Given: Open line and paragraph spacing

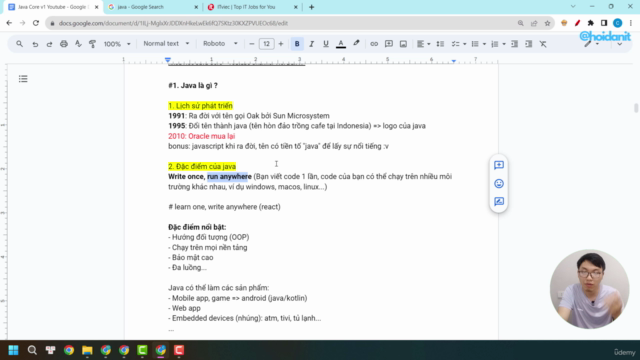Looking at the screenshot, I should tap(440, 44).
